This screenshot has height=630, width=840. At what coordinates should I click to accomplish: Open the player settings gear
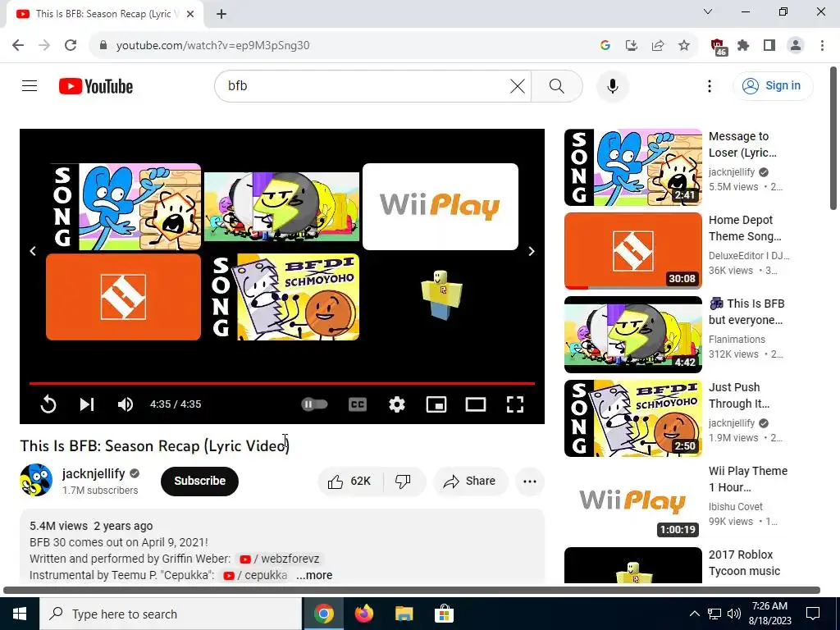coord(396,404)
